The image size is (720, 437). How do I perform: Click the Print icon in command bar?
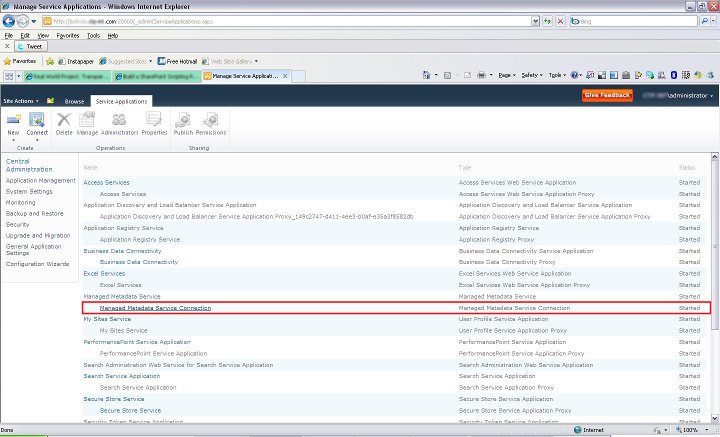coord(481,75)
